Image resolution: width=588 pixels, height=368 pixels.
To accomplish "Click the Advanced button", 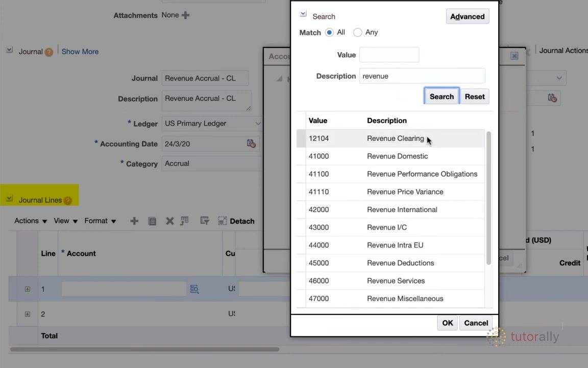I will pyautogui.click(x=467, y=16).
